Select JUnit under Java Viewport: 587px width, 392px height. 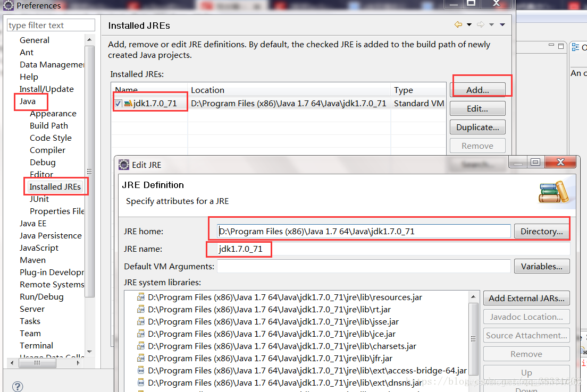(39, 199)
